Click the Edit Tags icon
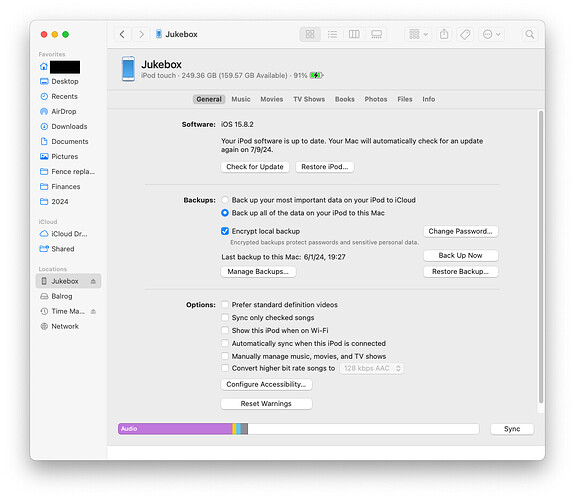Image resolution: width=575 pixels, height=500 pixels. [x=465, y=34]
